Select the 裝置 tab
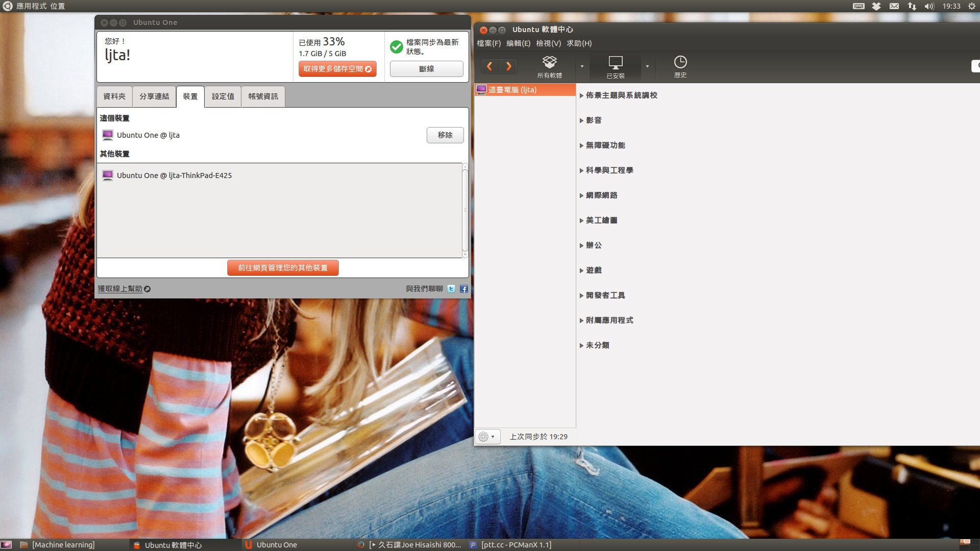Image resolution: width=980 pixels, height=551 pixels. pos(190,96)
